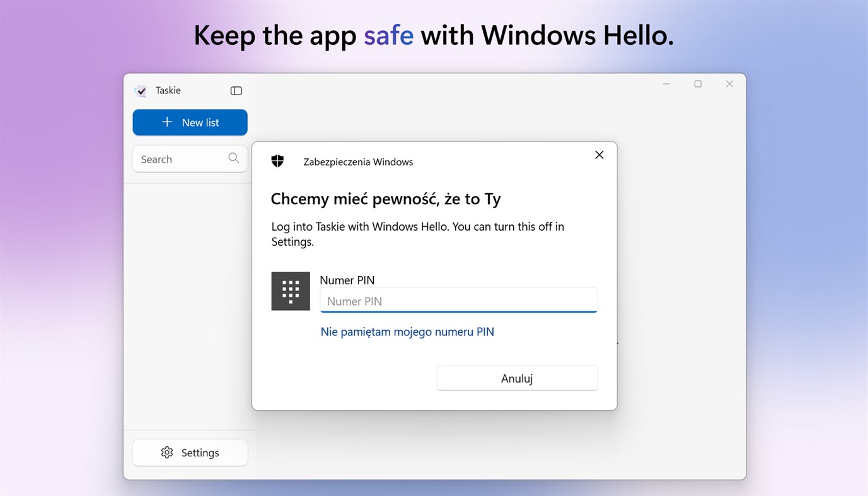This screenshot has height=496, width=868.
Task: Click the "Chcemy mieć pewność, że to Ty" heading
Action: pos(386,199)
